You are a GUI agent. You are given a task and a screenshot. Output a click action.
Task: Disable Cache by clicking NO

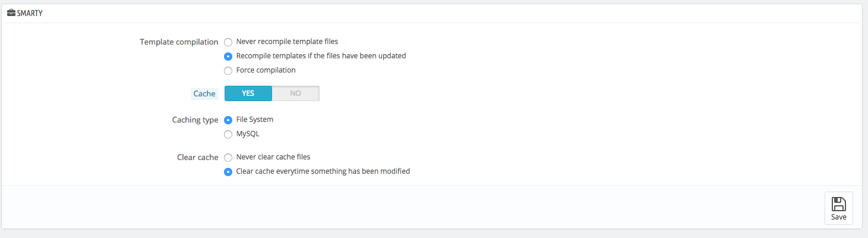(x=295, y=93)
